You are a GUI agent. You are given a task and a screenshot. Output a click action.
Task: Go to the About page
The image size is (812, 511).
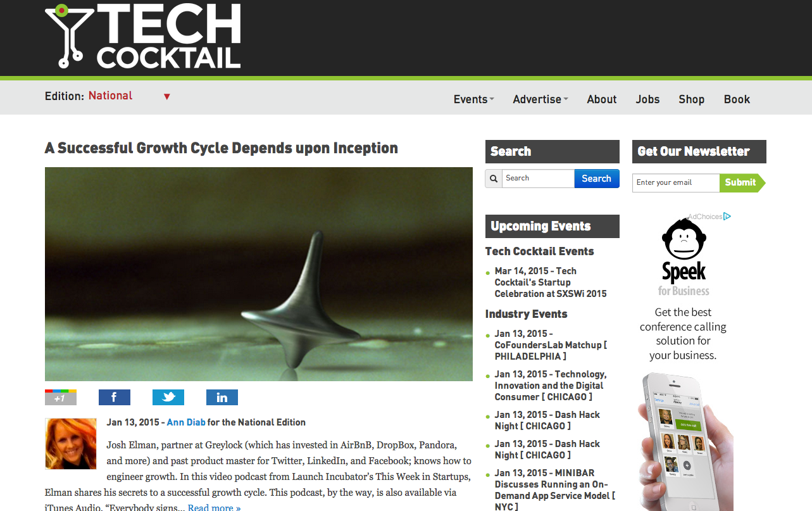click(602, 99)
